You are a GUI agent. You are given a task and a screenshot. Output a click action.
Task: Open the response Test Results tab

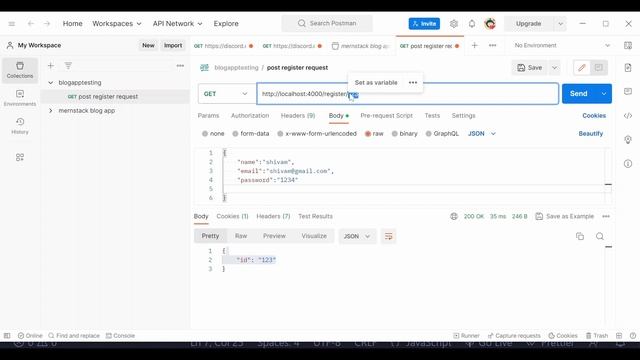[x=316, y=216]
